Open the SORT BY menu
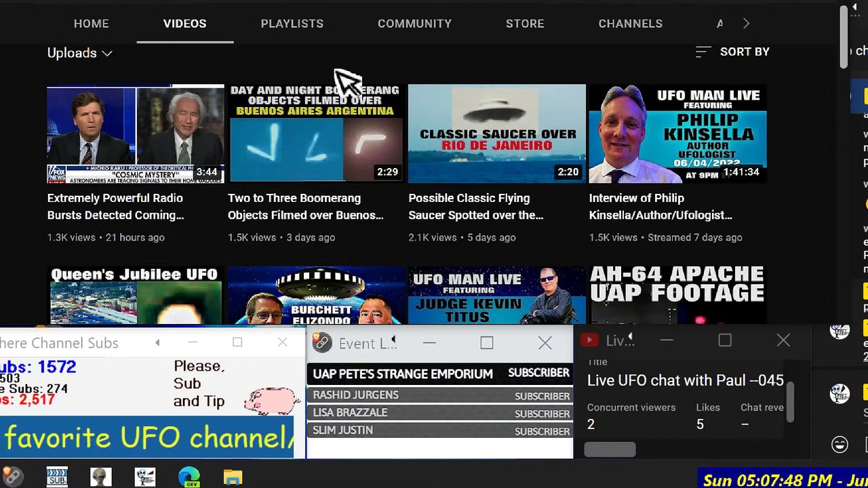Viewport: 868px width, 488px height. 733,52
